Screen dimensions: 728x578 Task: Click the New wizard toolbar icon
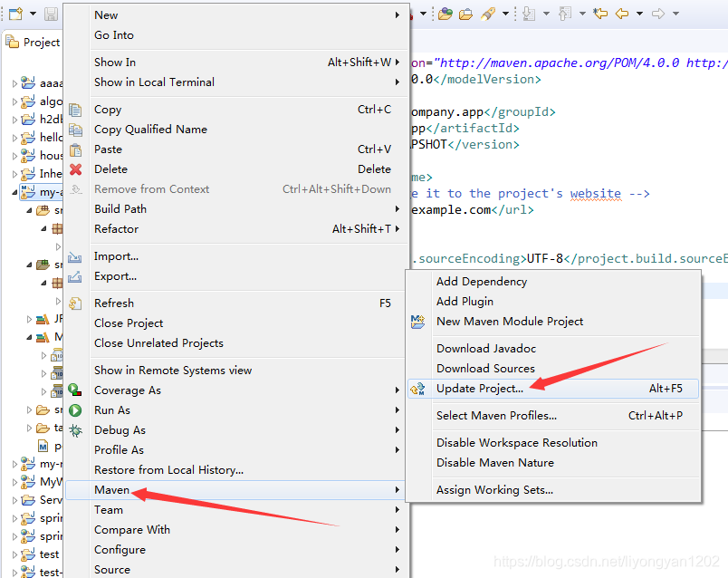[x=15, y=14]
